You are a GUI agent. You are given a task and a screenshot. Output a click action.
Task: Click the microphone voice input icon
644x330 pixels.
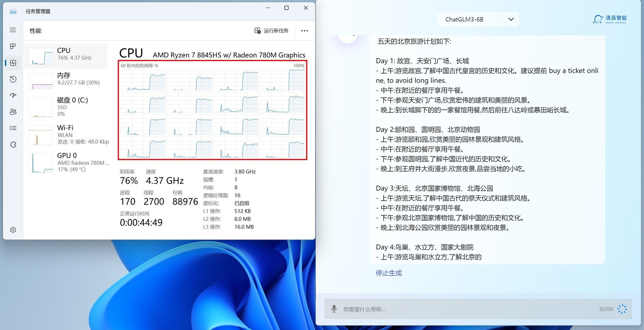[334, 309]
